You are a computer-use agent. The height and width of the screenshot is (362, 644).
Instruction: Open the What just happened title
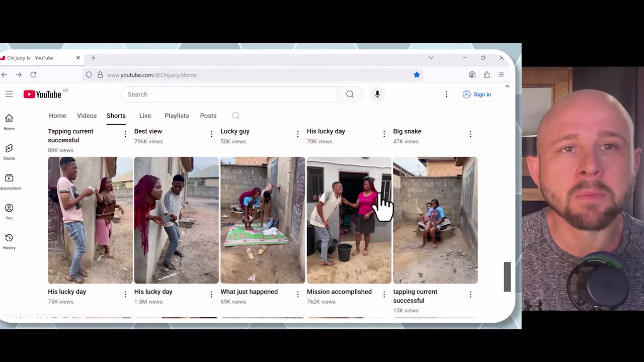click(x=249, y=292)
